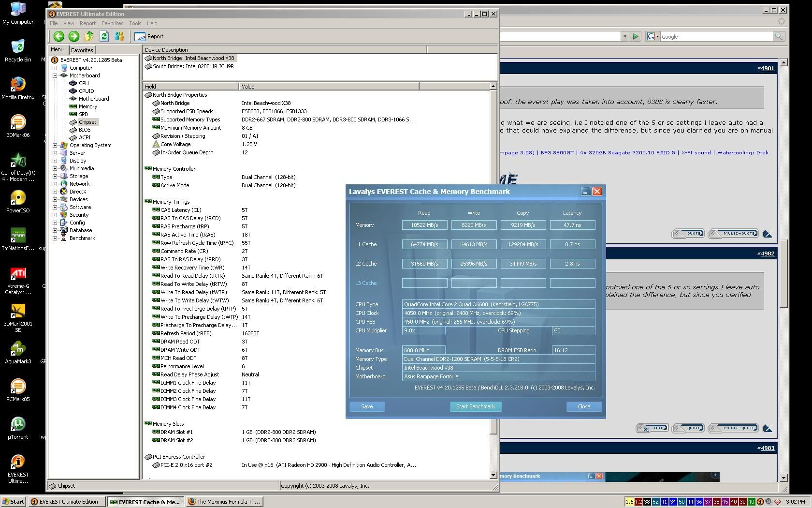Launch Call of Duty 4 shortcut
Screen dimensions: 812x508
coord(18,167)
